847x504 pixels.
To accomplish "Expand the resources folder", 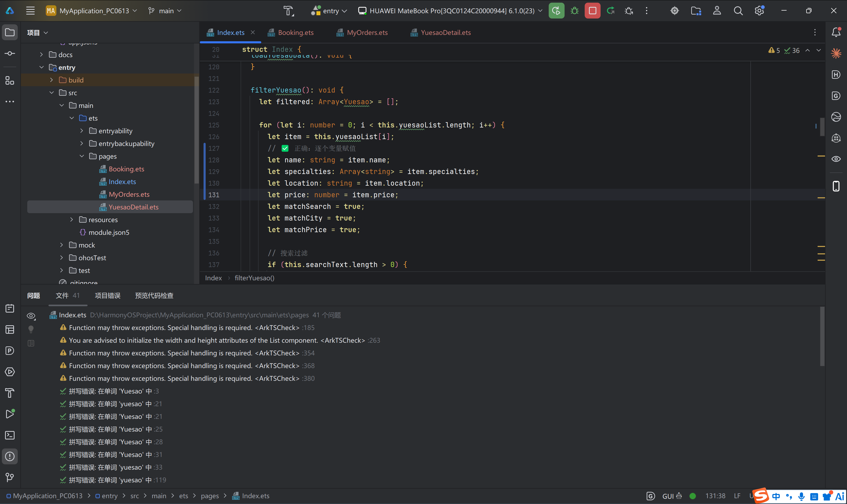I will (71, 220).
